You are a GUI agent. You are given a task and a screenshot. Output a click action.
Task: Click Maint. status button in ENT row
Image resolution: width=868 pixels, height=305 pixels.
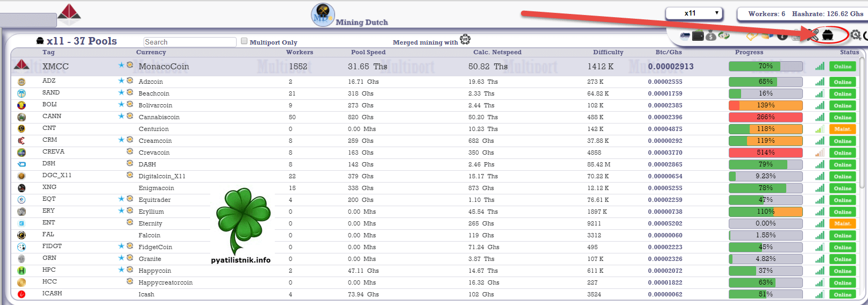(843, 223)
